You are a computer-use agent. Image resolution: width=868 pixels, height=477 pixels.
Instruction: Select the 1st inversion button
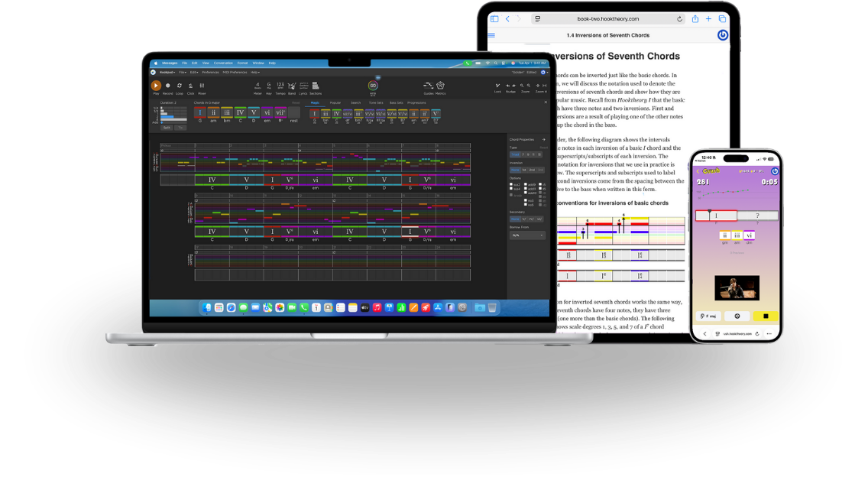(x=523, y=170)
